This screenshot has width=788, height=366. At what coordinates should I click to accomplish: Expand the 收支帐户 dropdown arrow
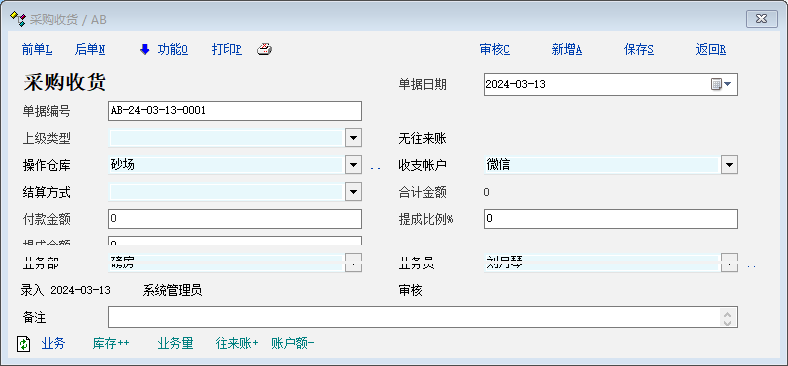click(x=729, y=164)
